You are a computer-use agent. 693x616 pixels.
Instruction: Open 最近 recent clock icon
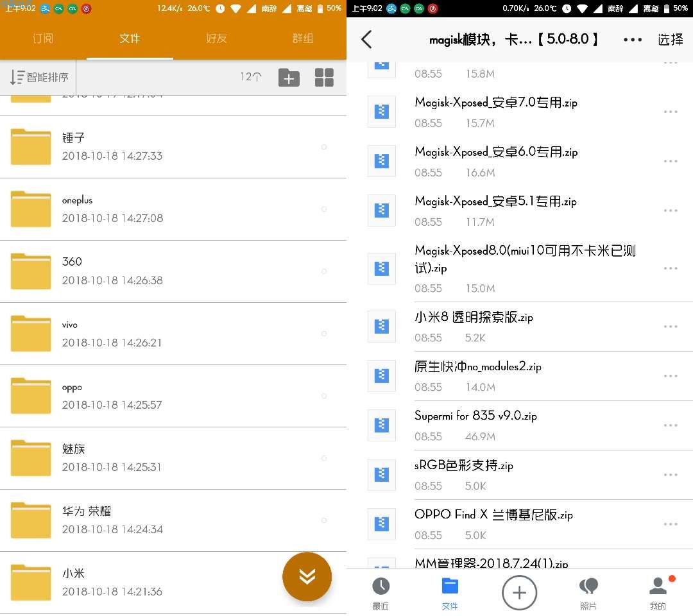click(x=381, y=593)
